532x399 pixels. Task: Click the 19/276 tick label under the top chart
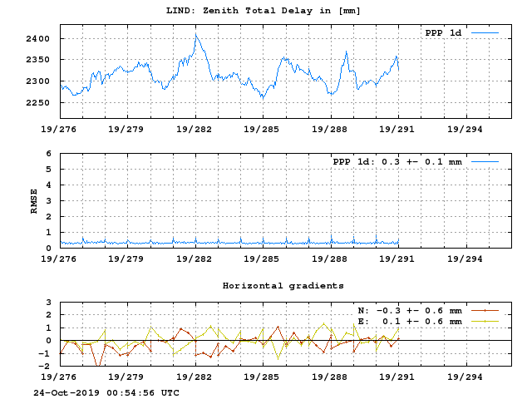click(60, 130)
